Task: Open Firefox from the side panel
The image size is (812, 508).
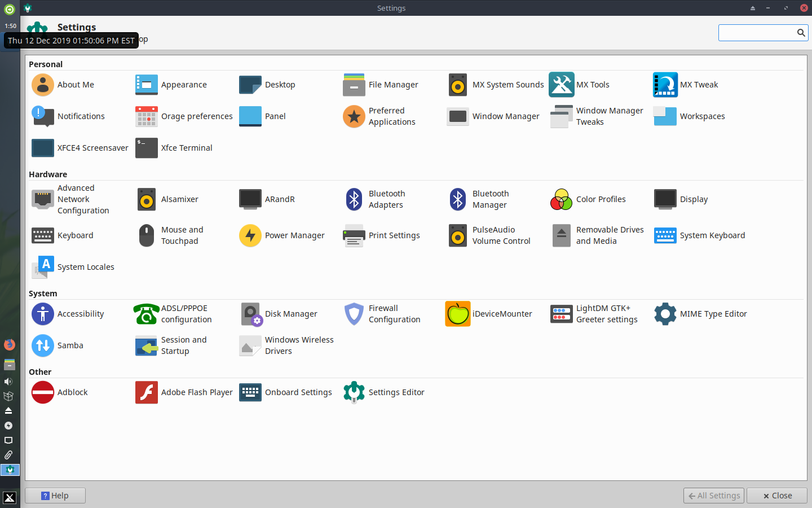Action: pyautogui.click(x=9, y=345)
